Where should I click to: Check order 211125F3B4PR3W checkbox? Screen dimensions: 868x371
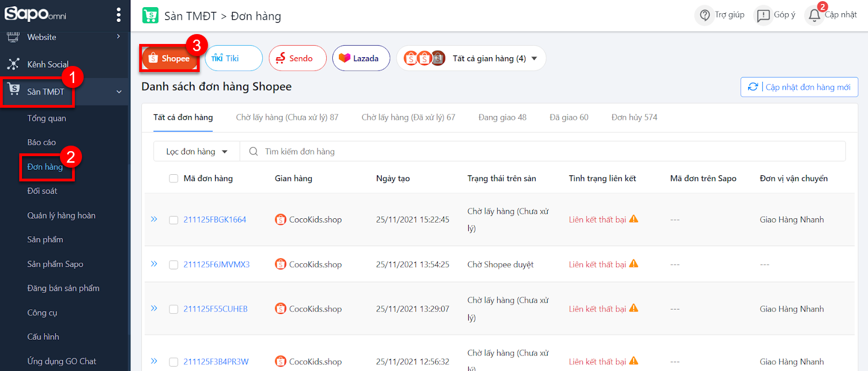(x=173, y=362)
